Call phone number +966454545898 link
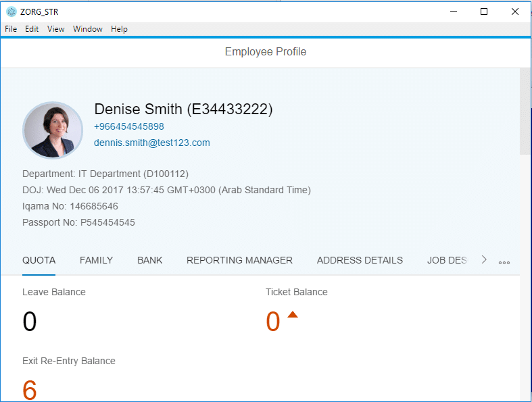This screenshot has width=532, height=402. [x=129, y=126]
